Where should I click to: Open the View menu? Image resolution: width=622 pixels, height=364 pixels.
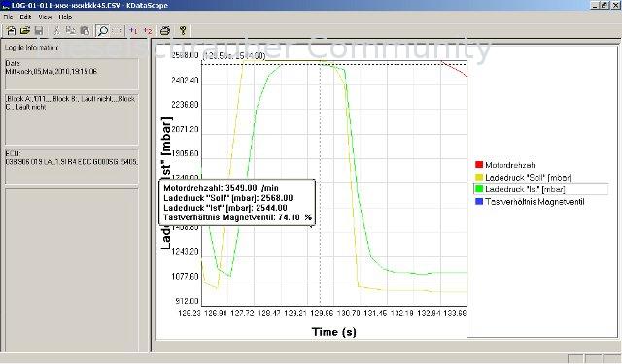(45, 17)
